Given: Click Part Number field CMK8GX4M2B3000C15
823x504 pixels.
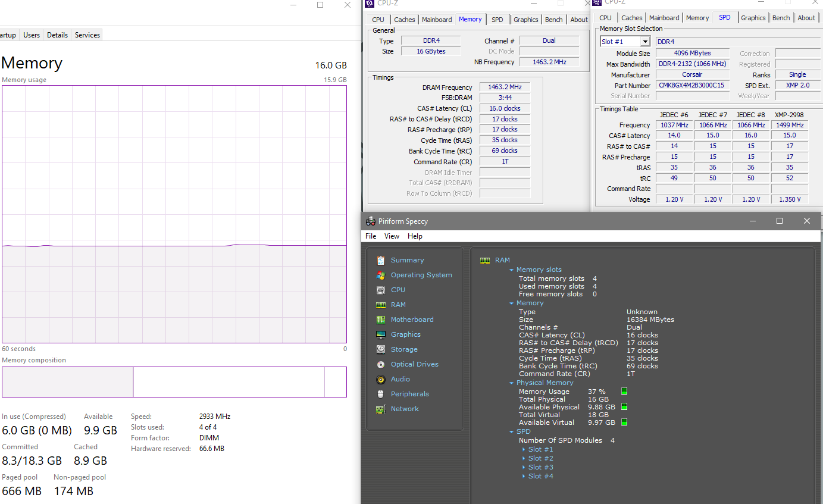Looking at the screenshot, I should click(x=693, y=85).
